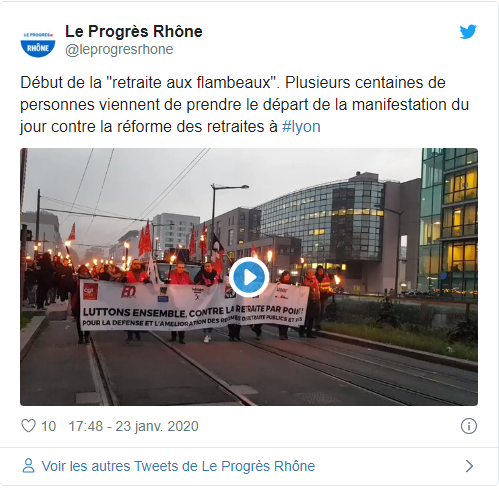Viewport: 499px width, 489px height.
Task: Click the CGT logo on the banner
Action: point(91,291)
